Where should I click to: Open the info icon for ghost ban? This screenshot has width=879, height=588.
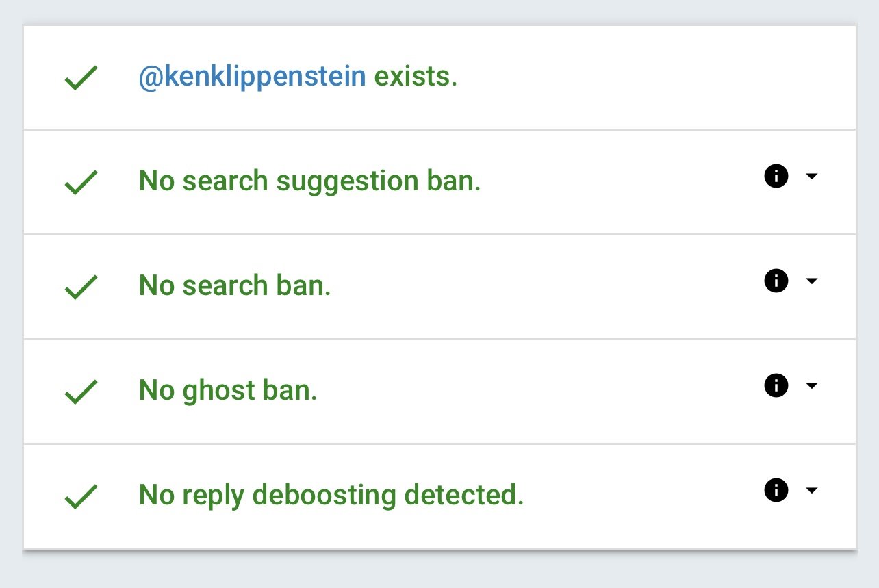click(776, 385)
